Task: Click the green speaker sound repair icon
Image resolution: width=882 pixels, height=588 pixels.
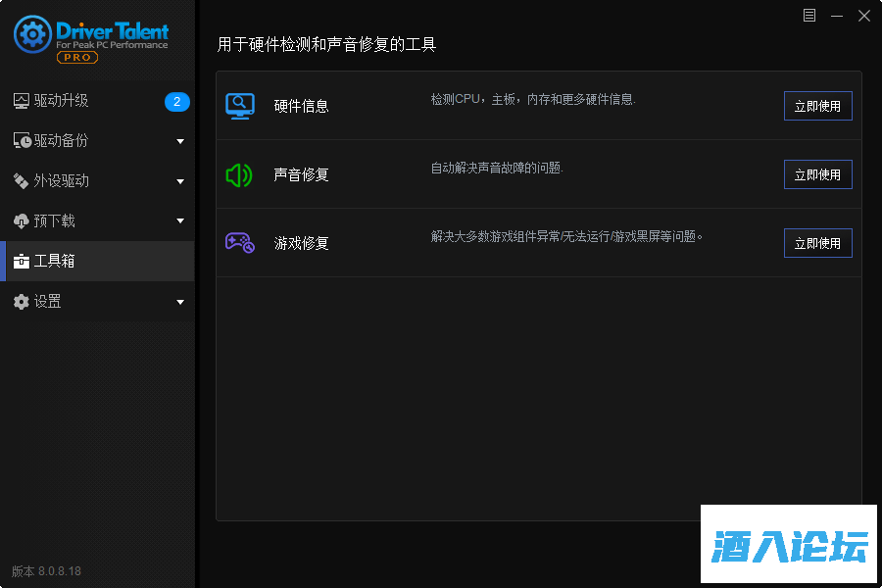Action: tap(239, 174)
